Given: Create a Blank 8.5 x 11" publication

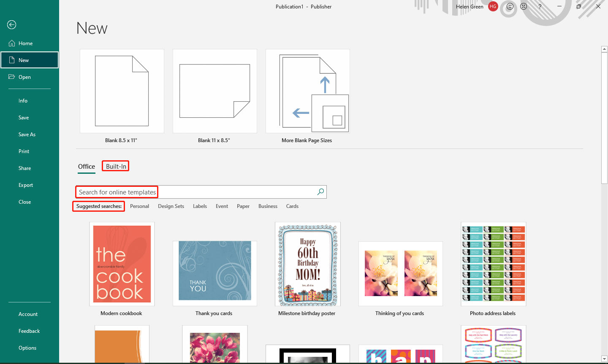Looking at the screenshot, I should point(122,91).
